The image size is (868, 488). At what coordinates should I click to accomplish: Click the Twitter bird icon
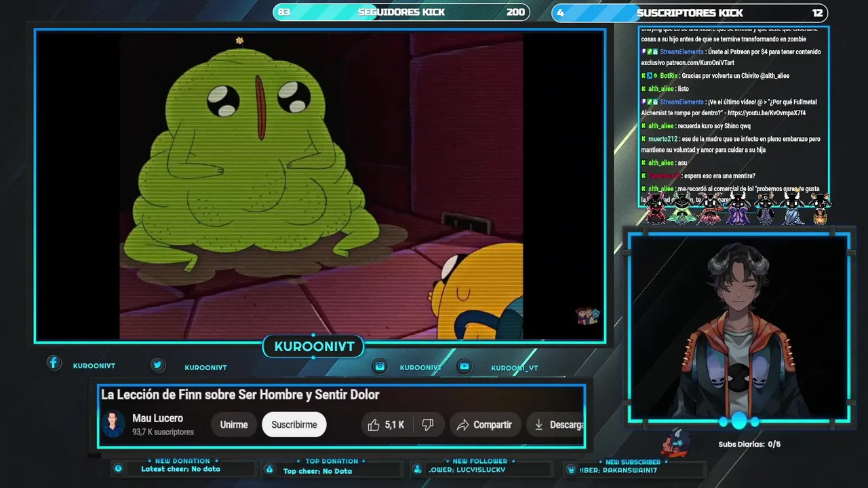click(157, 365)
